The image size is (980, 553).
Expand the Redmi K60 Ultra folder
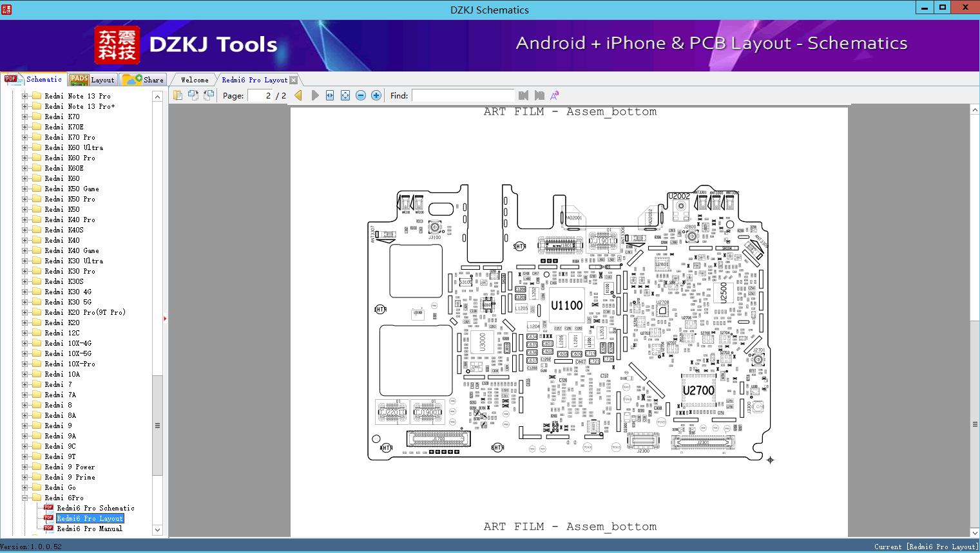25,147
